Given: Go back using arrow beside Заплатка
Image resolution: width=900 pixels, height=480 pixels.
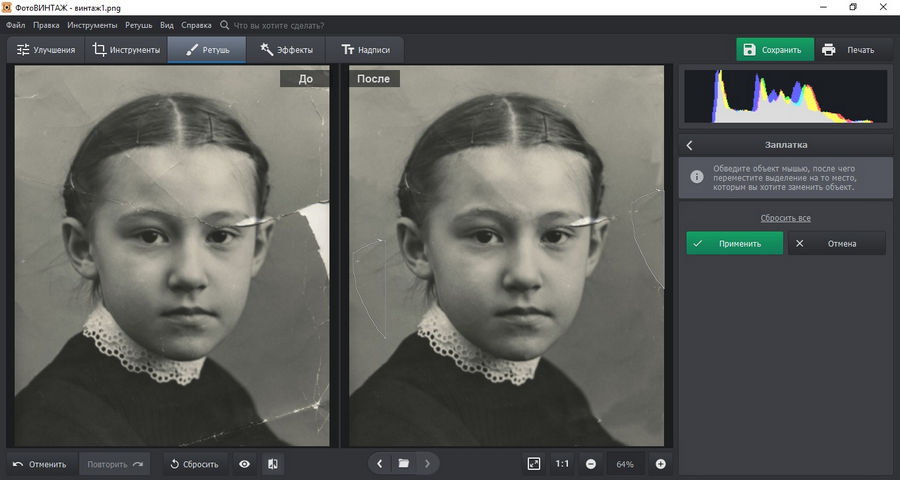Looking at the screenshot, I should [x=689, y=145].
